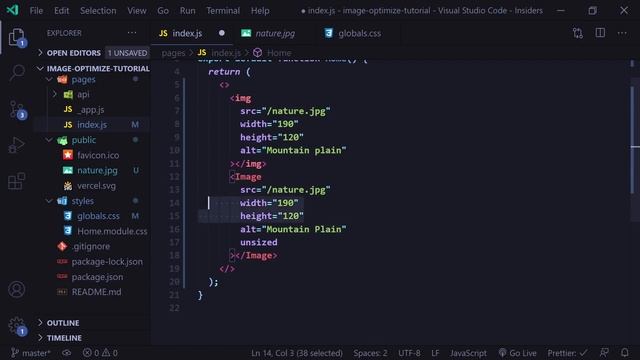
Task: Change language mode JavaScript
Action: (x=468, y=353)
